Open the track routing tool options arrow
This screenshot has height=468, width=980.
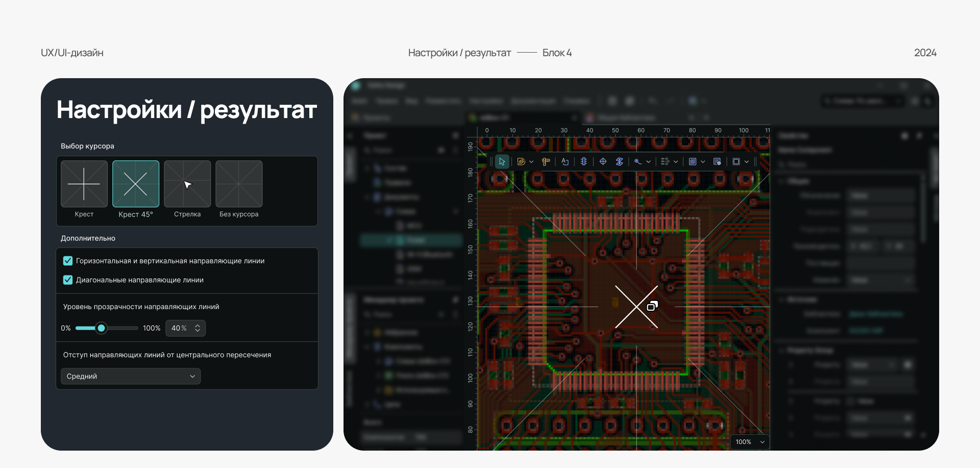coord(531,162)
